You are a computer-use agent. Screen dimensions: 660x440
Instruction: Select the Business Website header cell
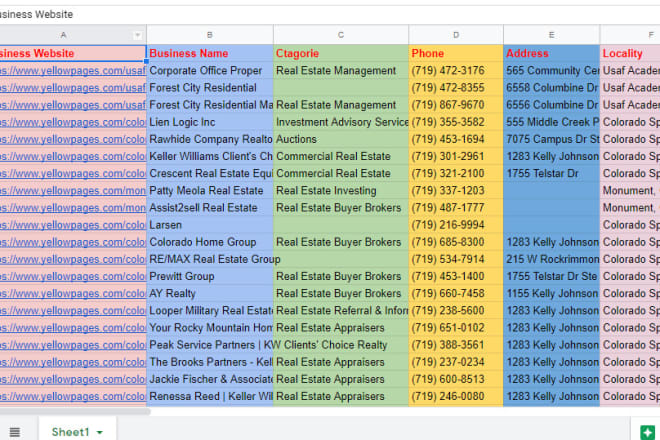coord(73,53)
